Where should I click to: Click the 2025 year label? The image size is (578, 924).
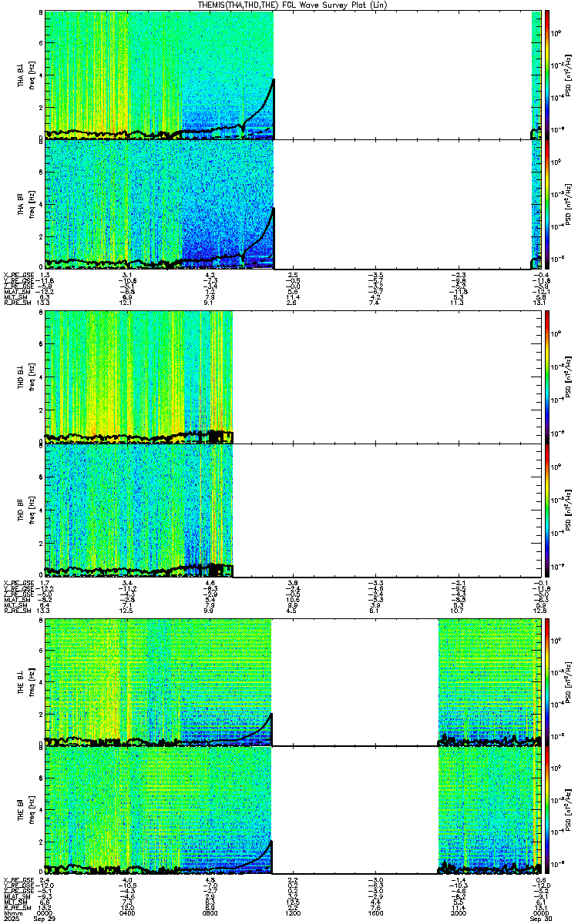tap(11, 919)
